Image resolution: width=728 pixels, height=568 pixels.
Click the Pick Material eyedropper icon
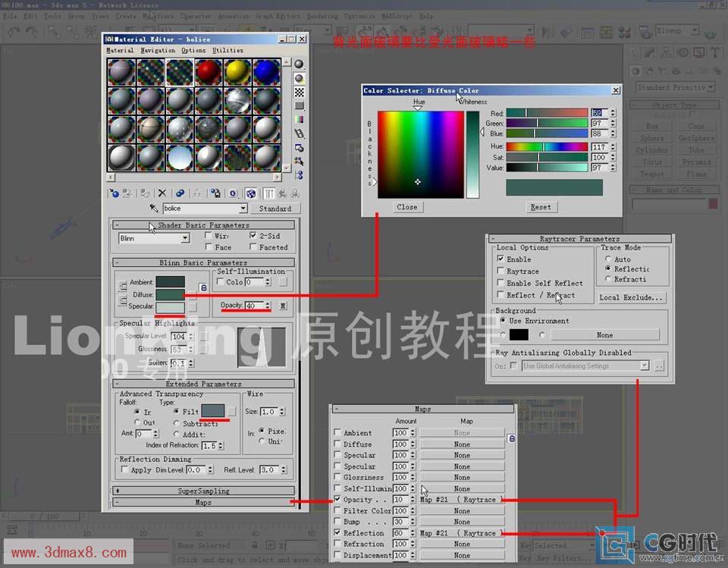[x=154, y=208]
